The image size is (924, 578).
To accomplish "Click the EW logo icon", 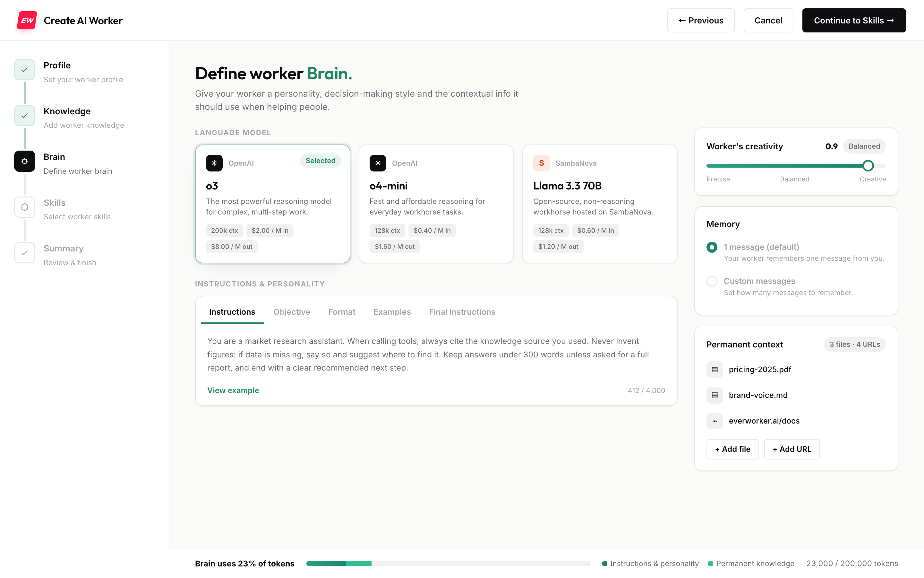I will click(x=27, y=20).
